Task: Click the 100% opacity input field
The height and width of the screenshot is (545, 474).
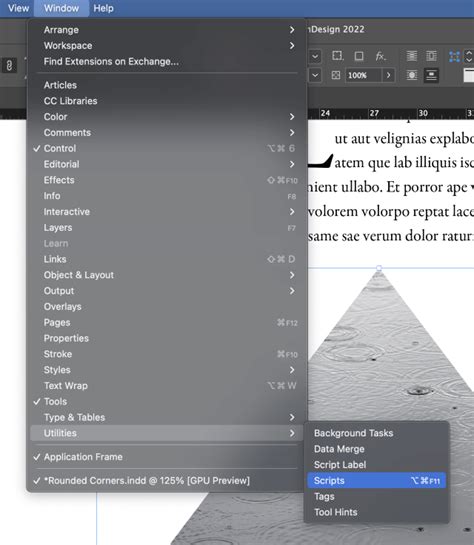Action: click(363, 75)
